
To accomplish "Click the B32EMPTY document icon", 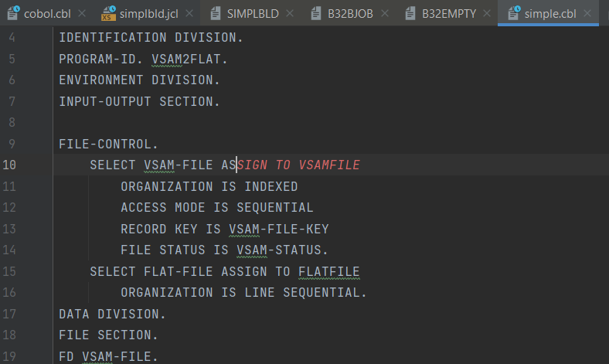I will pos(410,13).
